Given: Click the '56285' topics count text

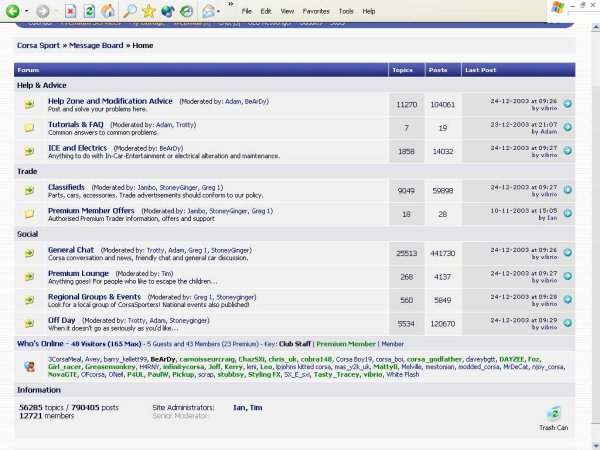Looking at the screenshot, I should (31, 408).
